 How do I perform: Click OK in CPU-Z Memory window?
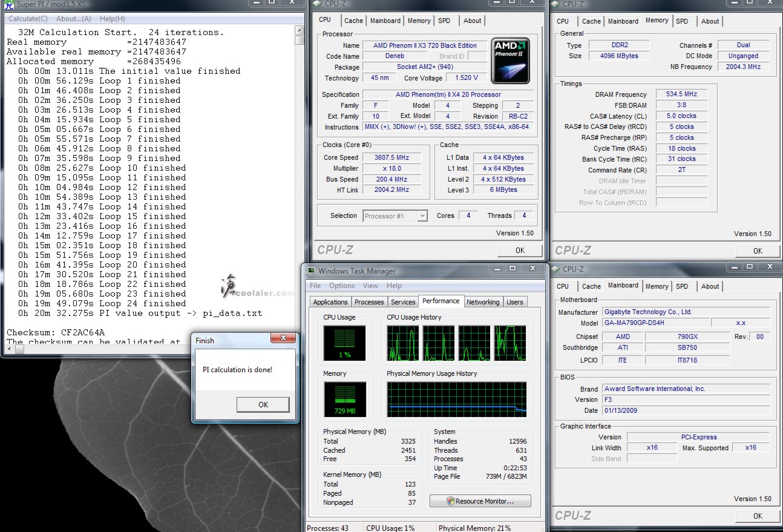click(758, 251)
